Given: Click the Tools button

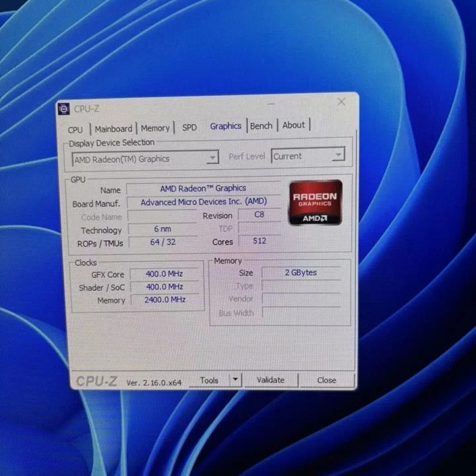Looking at the screenshot, I should 209,380.
